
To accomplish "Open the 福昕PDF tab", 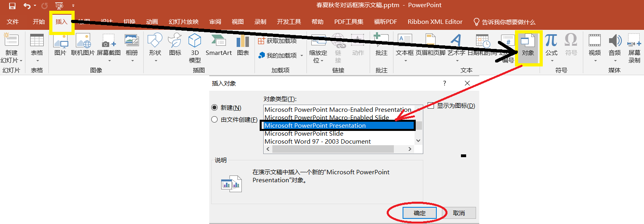I will click(x=386, y=22).
